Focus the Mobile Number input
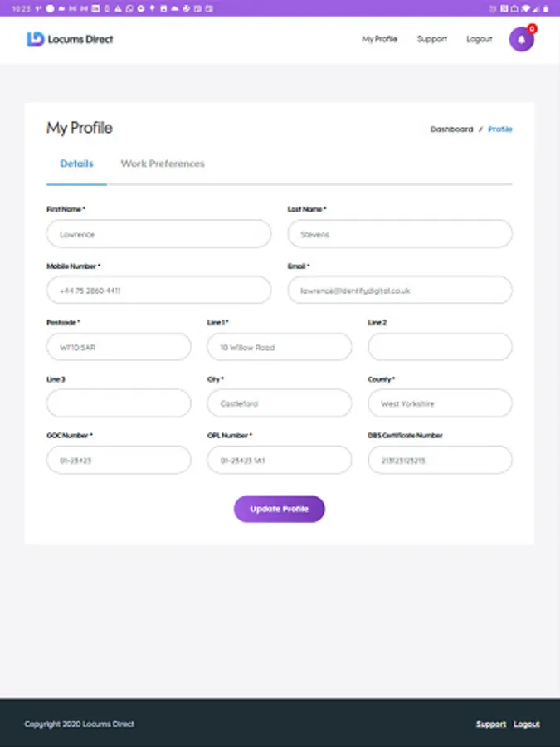This screenshot has width=560, height=747. [158, 290]
